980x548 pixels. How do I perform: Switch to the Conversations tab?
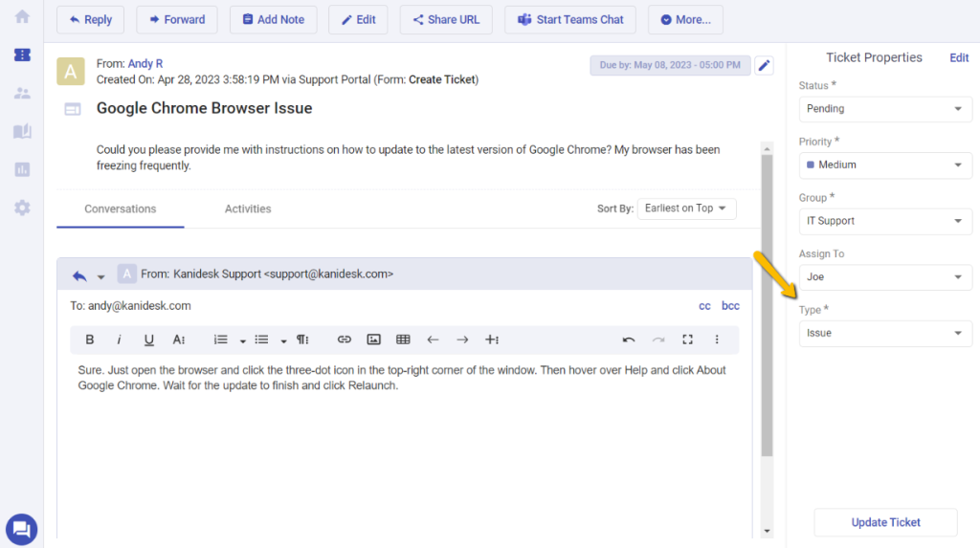tap(120, 209)
